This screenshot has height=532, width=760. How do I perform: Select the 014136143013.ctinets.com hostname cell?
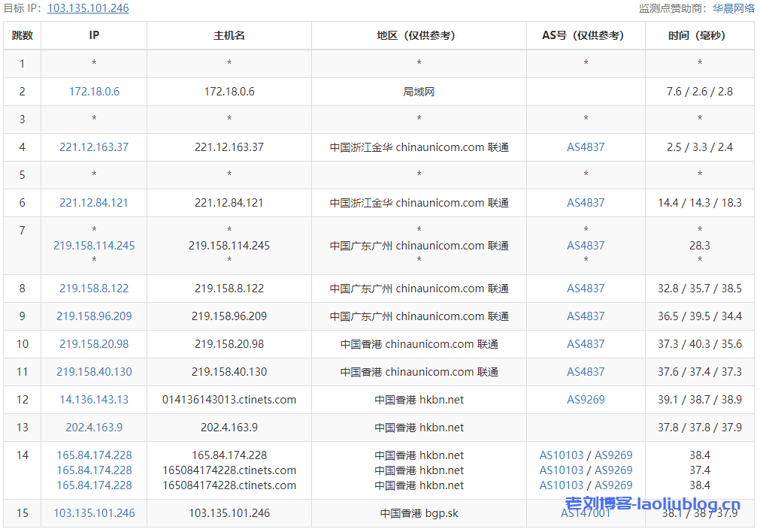click(x=229, y=400)
